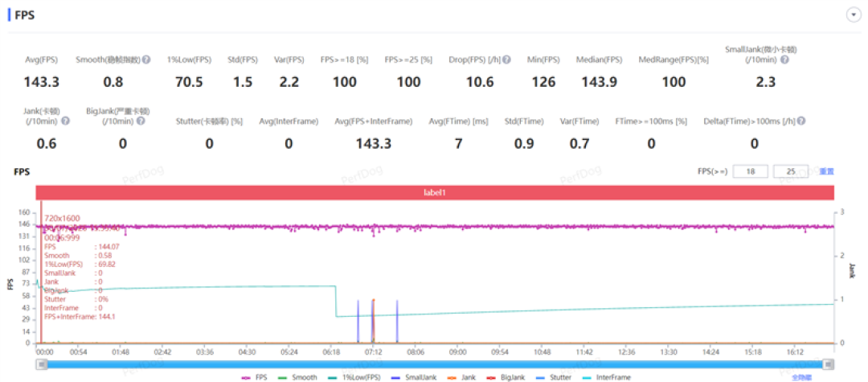Open help icon next to Smooth metric
The height and width of the screenshot is (382, 868).
(x=147, y=60)
